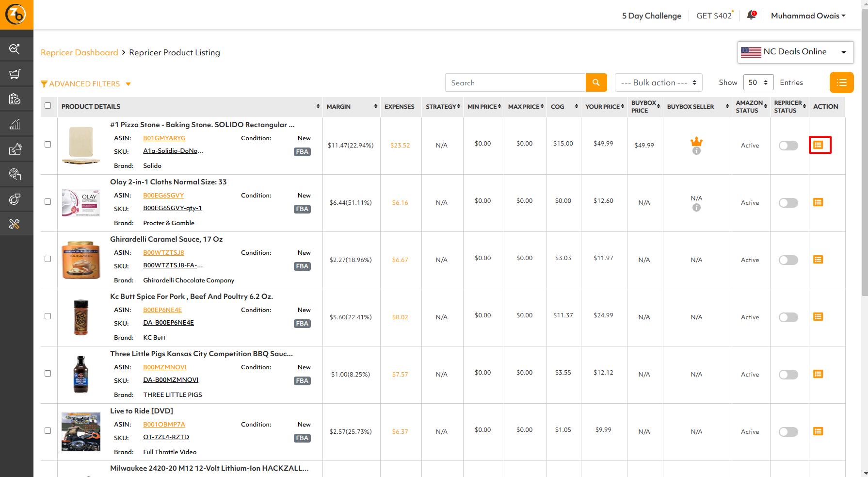This screenshot has height=477, width=868.
Task: Open action menu for Three Little Pigs row
Action: (x=818, y=374)
